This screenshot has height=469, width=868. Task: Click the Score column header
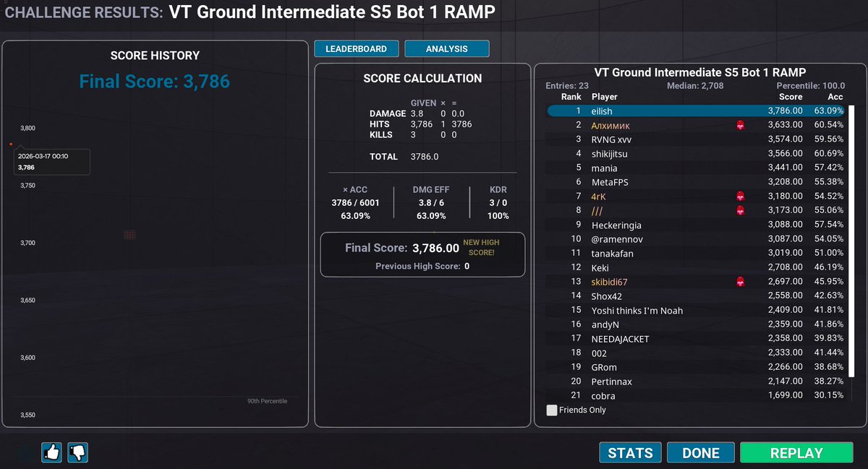point(791,97)
